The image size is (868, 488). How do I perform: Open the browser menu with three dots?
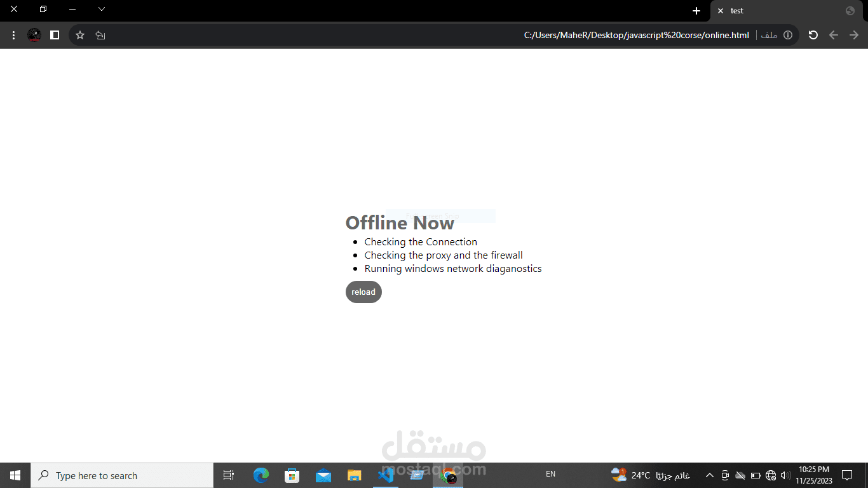pyautogui.click(x=13, y=35)
